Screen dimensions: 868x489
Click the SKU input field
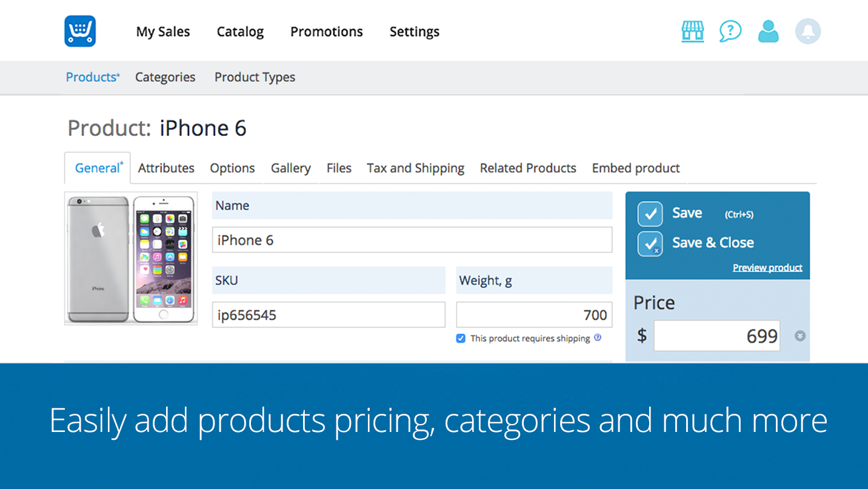pyautogui.click(x=328, y=314)
